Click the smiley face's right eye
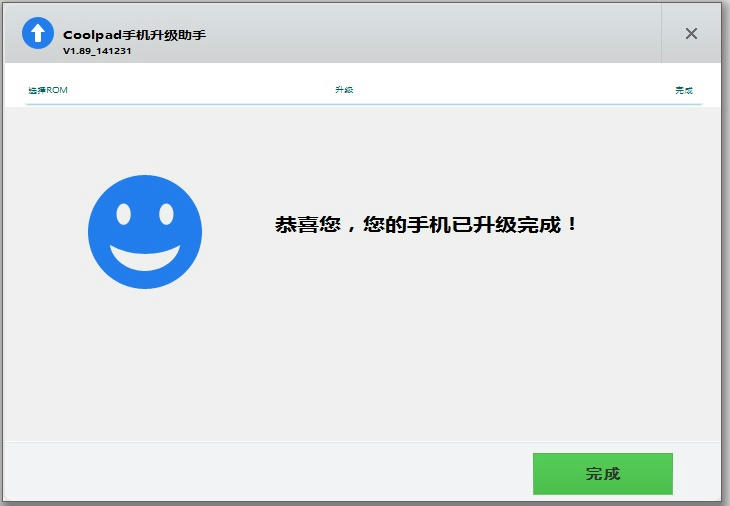Image resolution: width=730 pixels, height=506 pixels. tap(166, 214)
